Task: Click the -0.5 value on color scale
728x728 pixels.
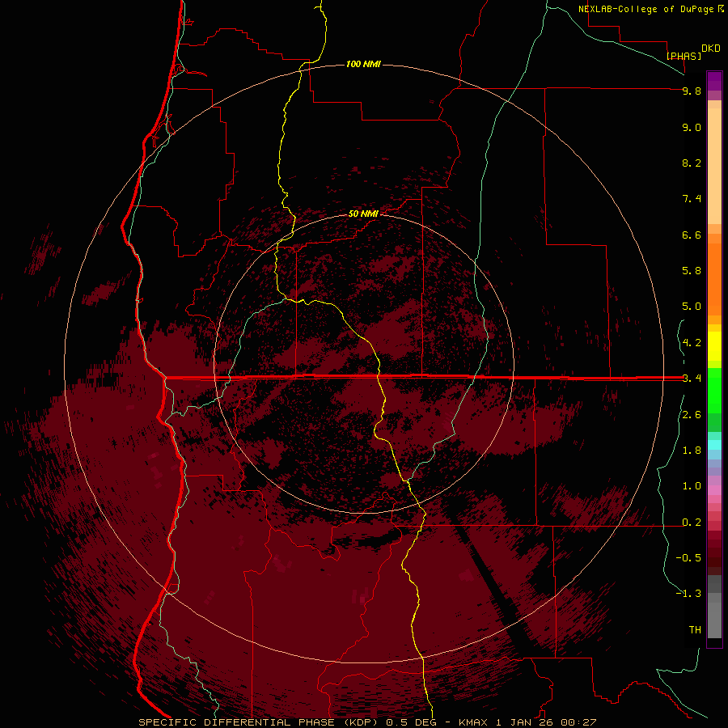Action: (688, 557)
